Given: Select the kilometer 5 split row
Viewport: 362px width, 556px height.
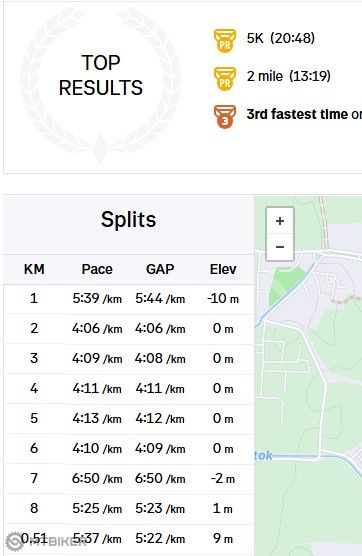Looking at the screenshot, I should tap(129, 418).
